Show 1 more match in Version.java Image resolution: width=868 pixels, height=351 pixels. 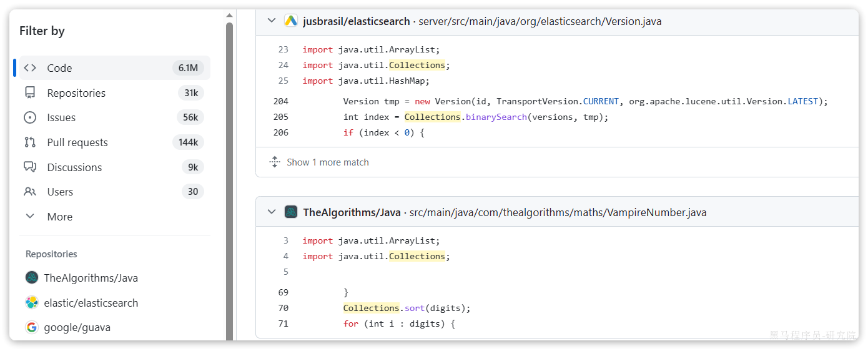pyautogui.click(x=327, y=162)
